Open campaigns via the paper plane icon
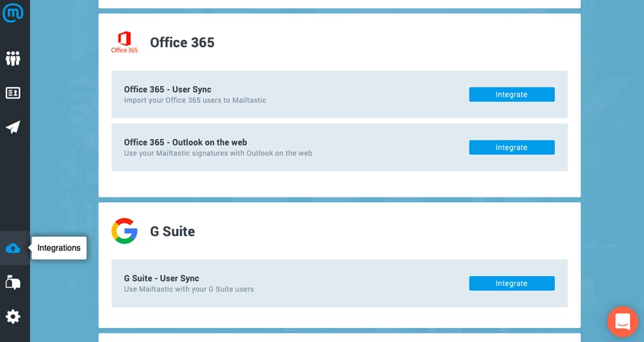The image size is (644, 342). (x=13, y=127)
